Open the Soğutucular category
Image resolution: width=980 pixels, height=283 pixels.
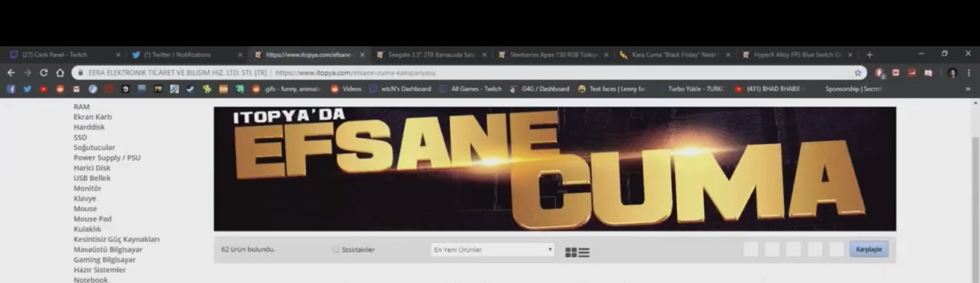click(x=94, y=147)
